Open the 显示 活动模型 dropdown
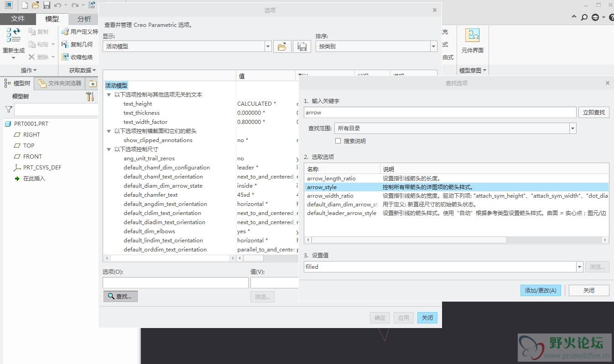 [x=268, y=46]
